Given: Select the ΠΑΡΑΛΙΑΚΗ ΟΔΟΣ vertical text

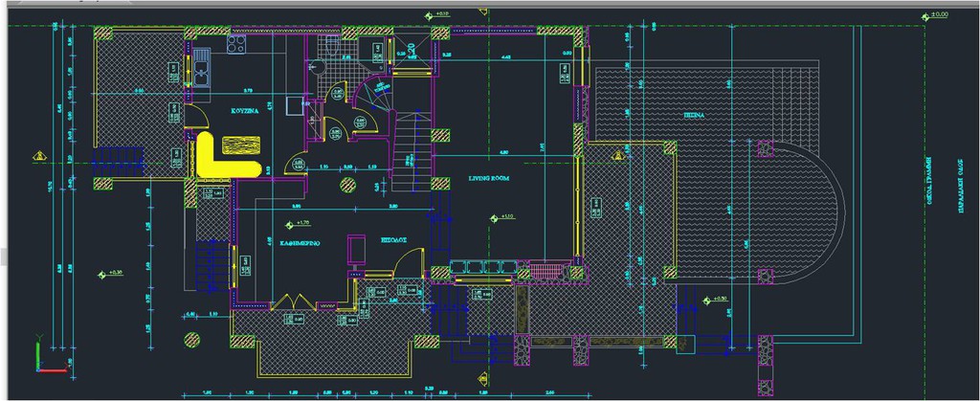Looking at the screenshot, I should coord(959,185).
